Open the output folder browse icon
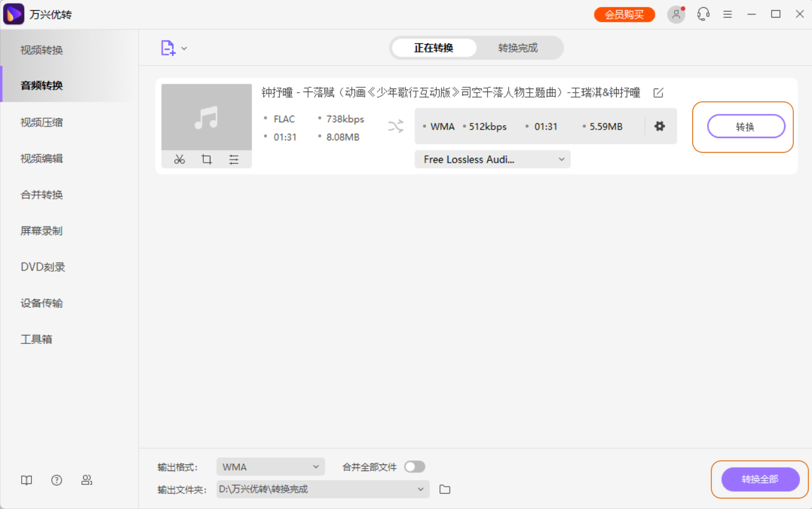 pos(445,489)
